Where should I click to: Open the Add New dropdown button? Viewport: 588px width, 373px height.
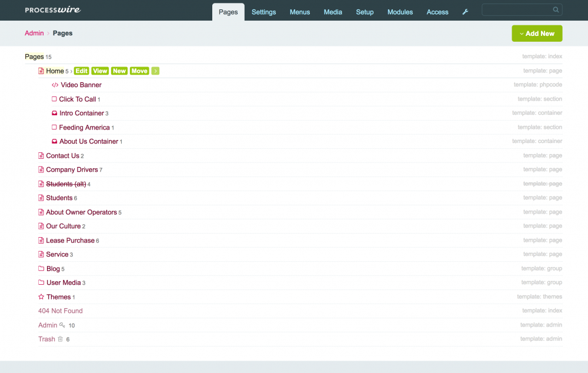click(x=537, y=34)
